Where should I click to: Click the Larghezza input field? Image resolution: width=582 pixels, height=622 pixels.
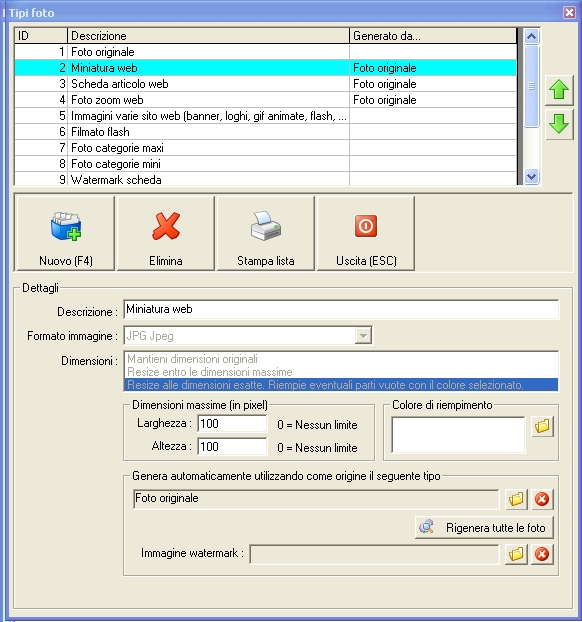(232, 424)
